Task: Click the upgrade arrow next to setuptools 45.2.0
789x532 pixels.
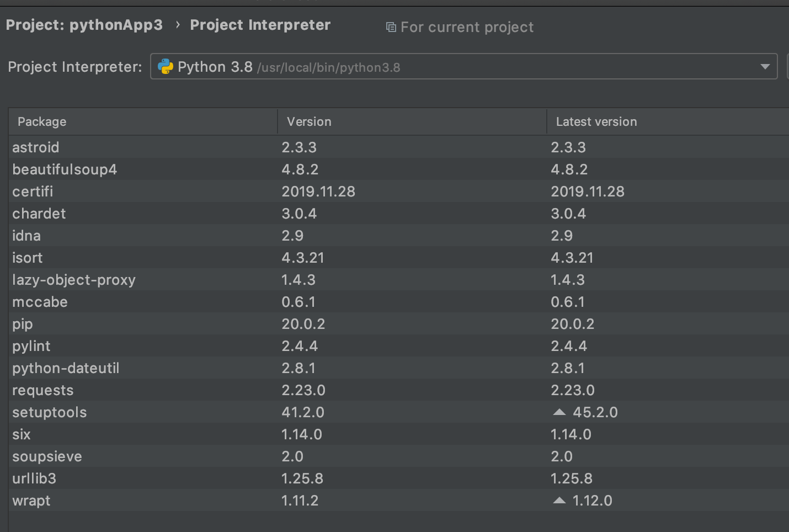Action: pyautogui.click(x=559, y=411)
